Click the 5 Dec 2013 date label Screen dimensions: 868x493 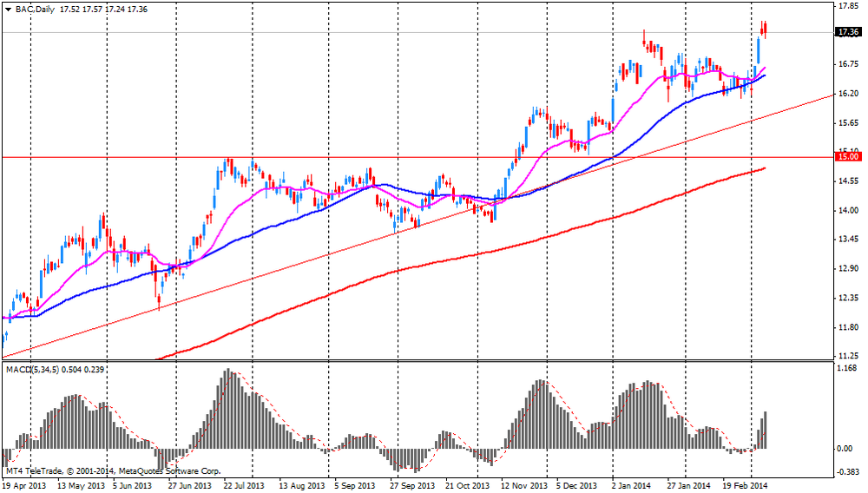tap(577, 486)
